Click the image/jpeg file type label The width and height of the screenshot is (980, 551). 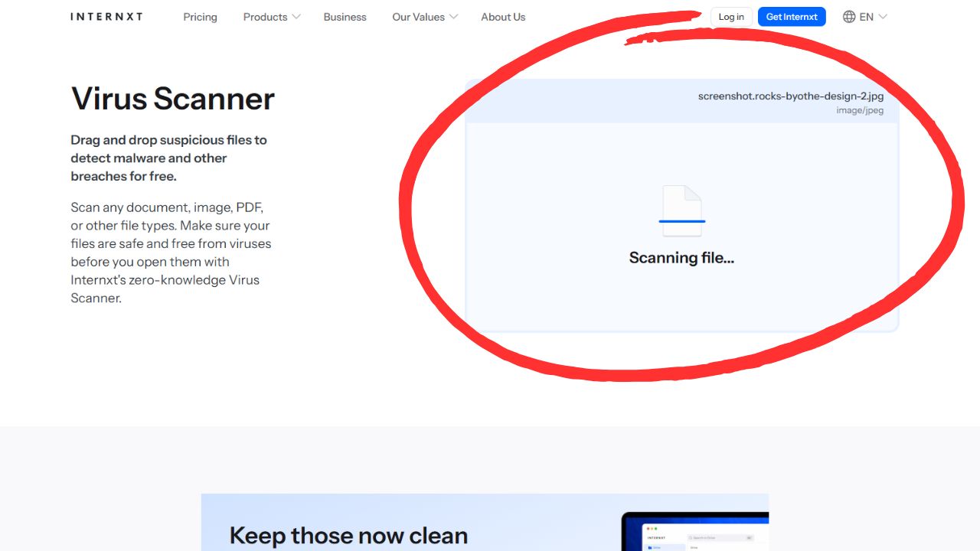click(860, 111)
